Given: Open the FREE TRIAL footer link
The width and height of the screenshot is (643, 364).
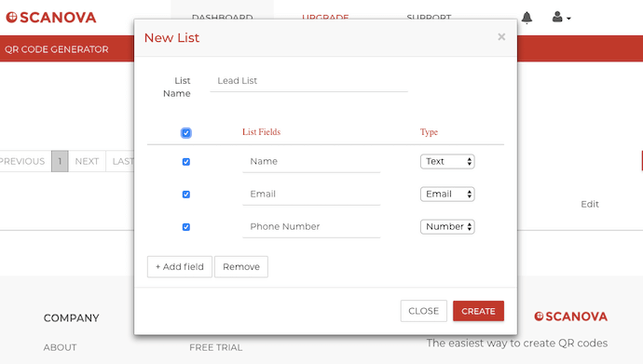Looking at the screenshot, I should 215,347.
